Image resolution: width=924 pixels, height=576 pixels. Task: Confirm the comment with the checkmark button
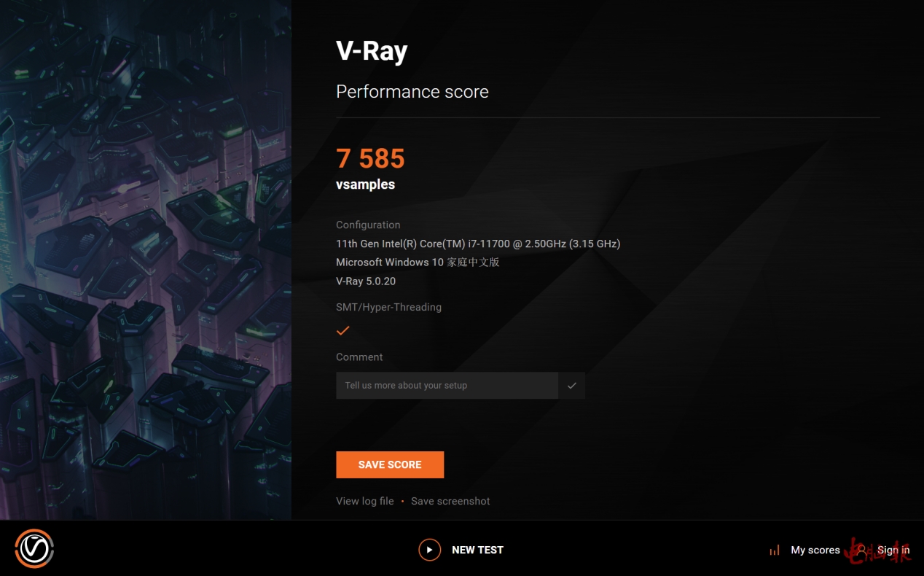572,386
